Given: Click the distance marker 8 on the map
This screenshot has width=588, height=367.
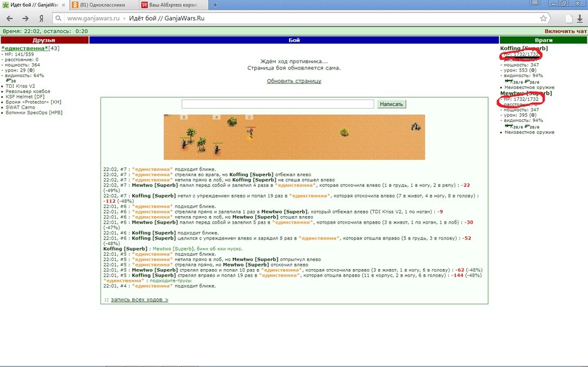Looking at the screenshot, I should point(184,117).
